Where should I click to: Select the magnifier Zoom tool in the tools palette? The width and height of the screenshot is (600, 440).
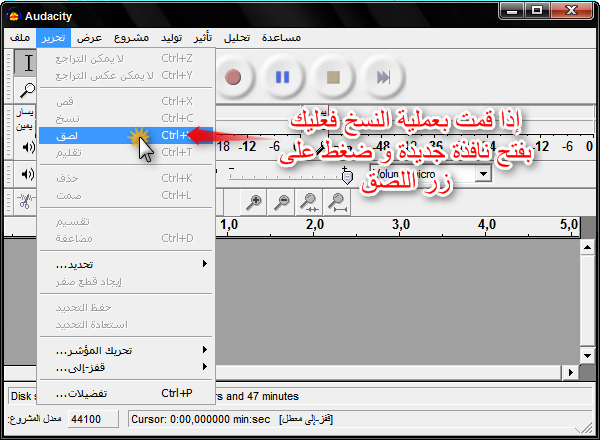[26, 90]
